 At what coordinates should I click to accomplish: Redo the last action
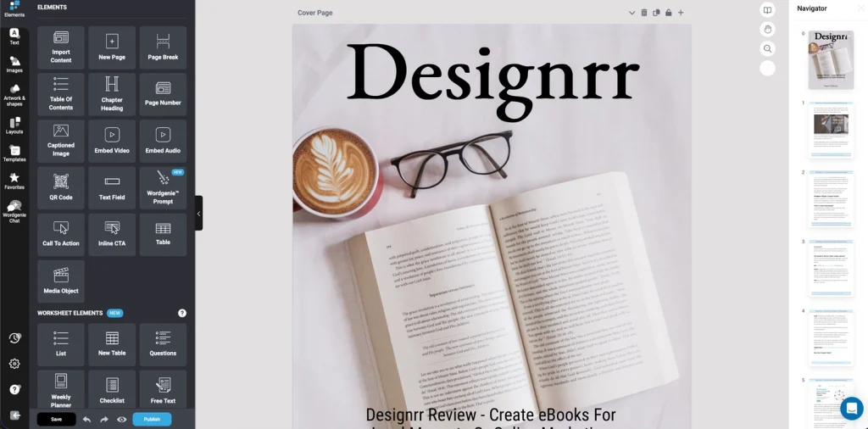(104, 420)
